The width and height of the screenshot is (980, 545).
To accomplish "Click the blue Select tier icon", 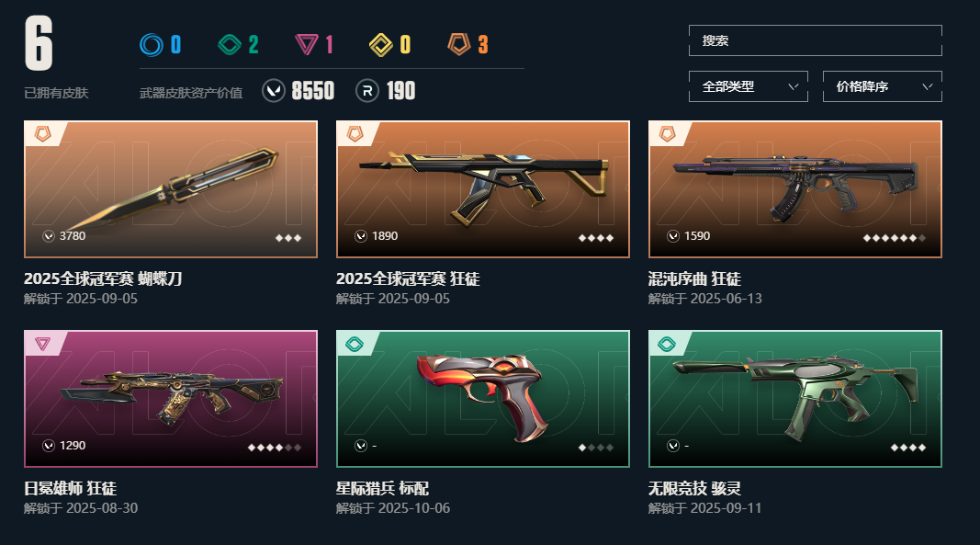I will 152,44.
